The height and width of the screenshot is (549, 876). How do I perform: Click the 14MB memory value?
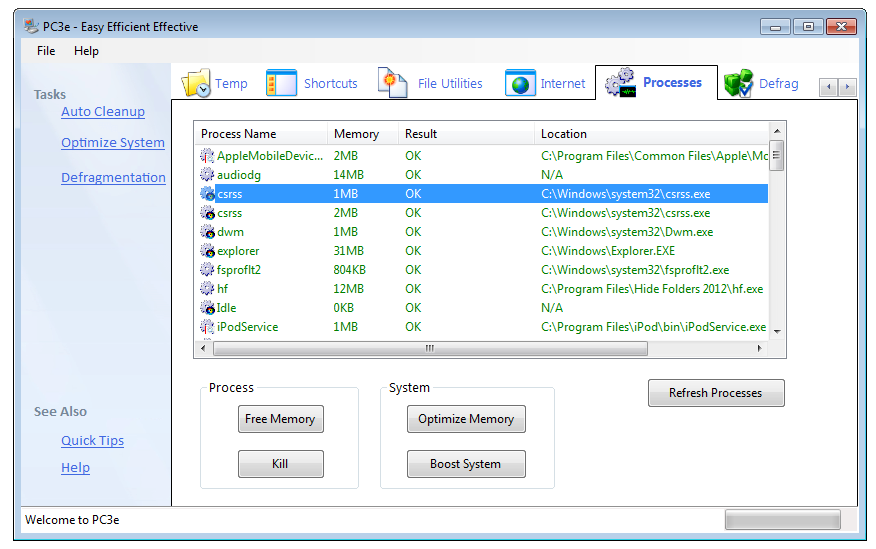click(349, 175)
